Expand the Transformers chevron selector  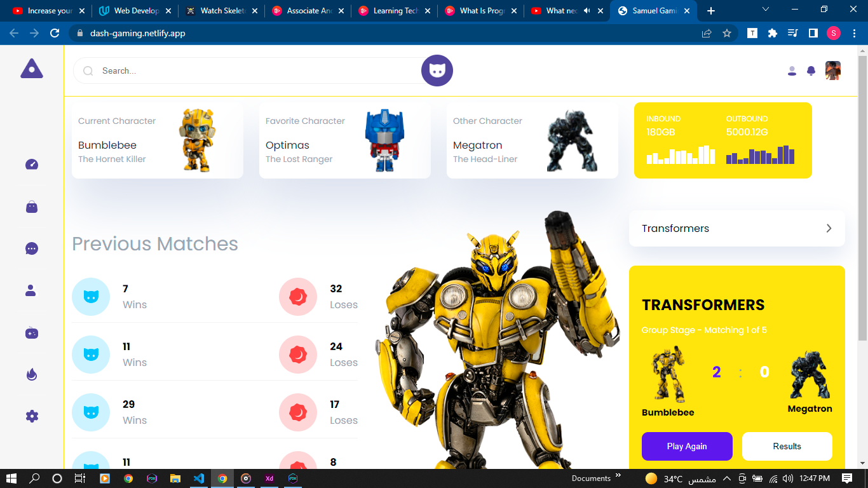829,228
